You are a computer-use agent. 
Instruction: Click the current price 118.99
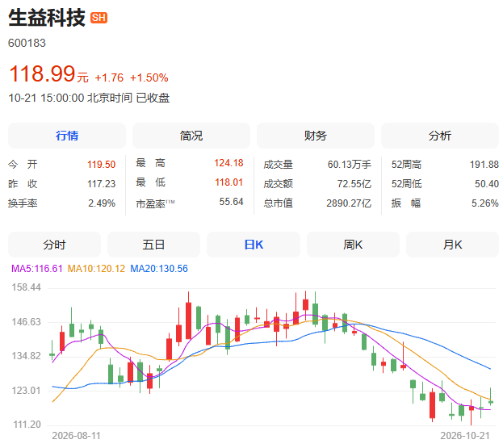point(42,73)
